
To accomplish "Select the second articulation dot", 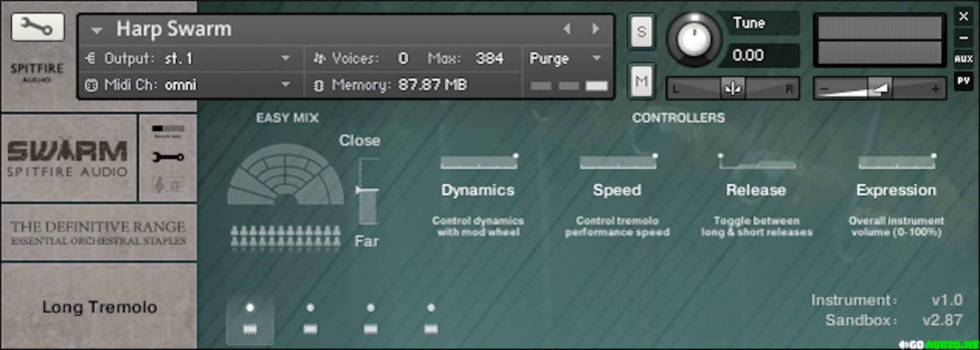I will click(x=310, y=308).
